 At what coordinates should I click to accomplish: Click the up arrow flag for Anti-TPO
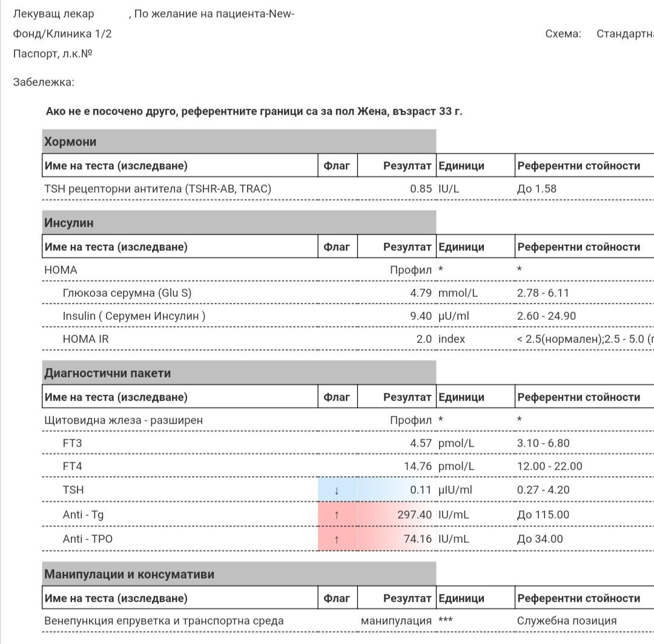337,539
